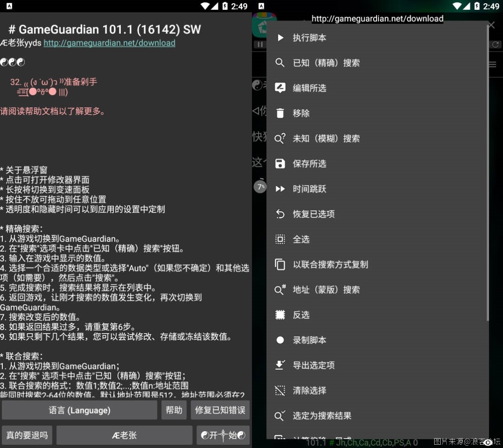Click the select-all icon beside 全选
The width and height of the screenshot is (503, 448).
click(x=280, y=239)
